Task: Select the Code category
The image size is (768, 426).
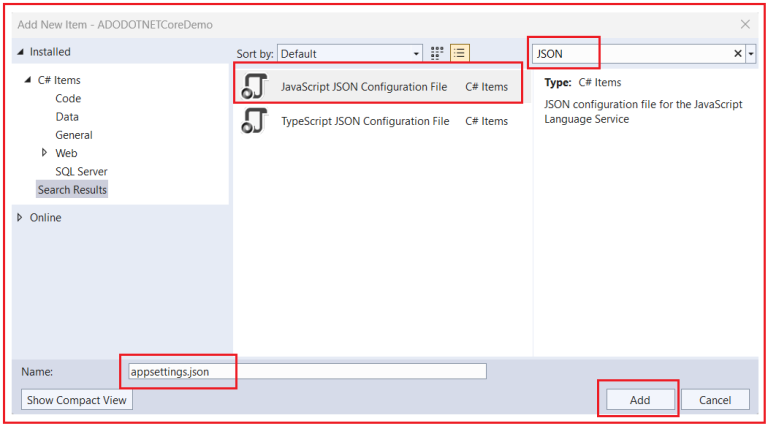Action: pyautogui.click(x=68, y=98)
